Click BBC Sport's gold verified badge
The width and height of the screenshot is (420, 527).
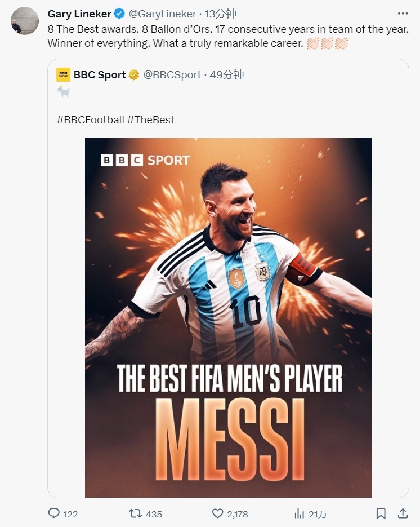click(x=134, y=75)
